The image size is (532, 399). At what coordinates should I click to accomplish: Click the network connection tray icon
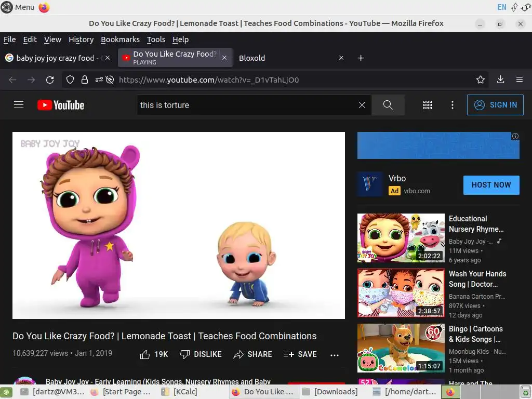coord(515,7)
